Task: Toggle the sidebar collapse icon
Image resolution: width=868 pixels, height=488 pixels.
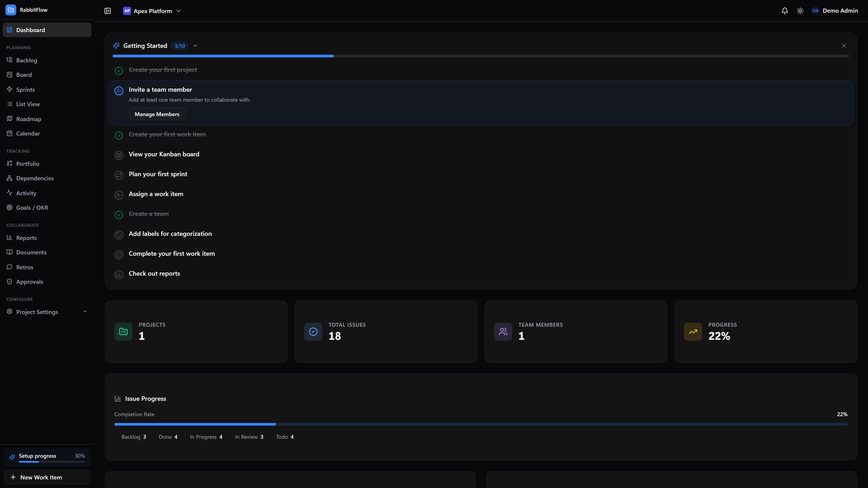Action: 108,11
